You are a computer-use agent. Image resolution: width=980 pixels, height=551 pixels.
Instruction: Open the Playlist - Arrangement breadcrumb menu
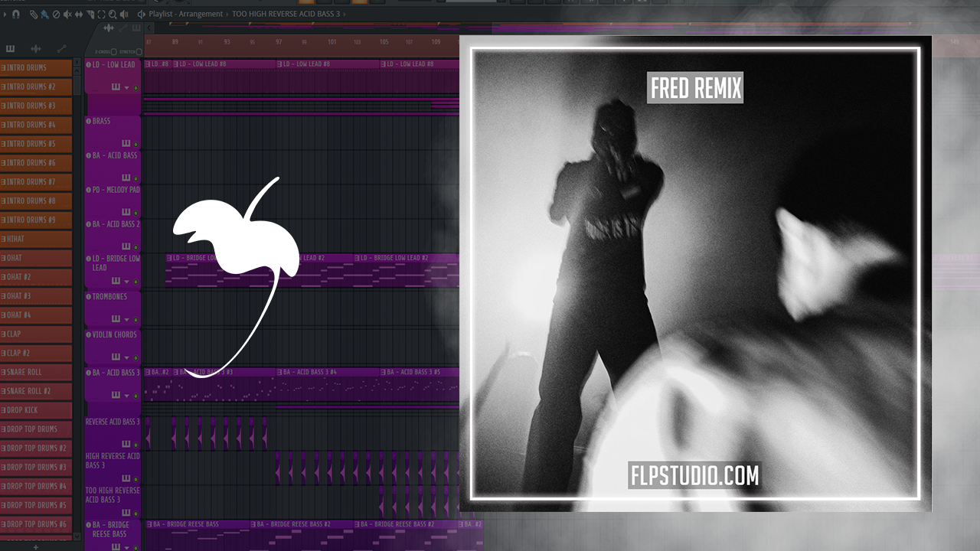[x=186, y=14]
